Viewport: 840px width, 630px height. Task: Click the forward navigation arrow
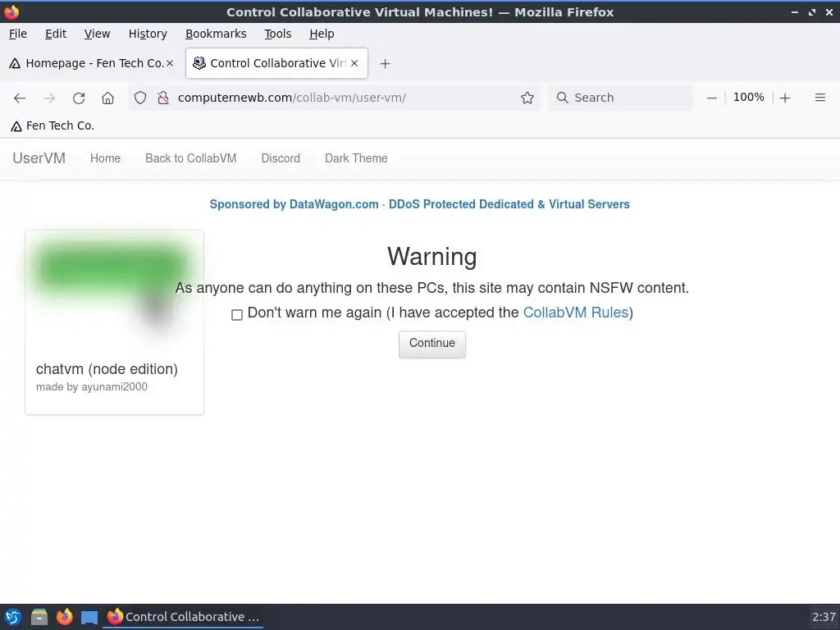49,98
